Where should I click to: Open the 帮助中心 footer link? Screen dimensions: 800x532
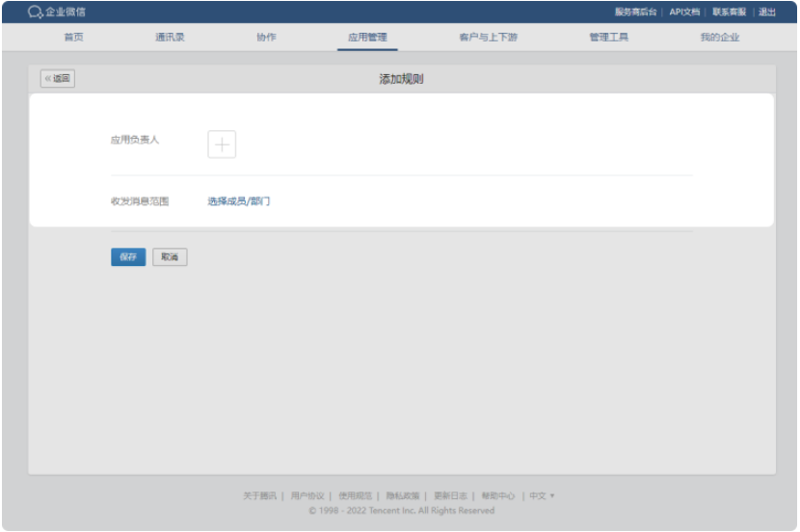[x=498, y=496]
